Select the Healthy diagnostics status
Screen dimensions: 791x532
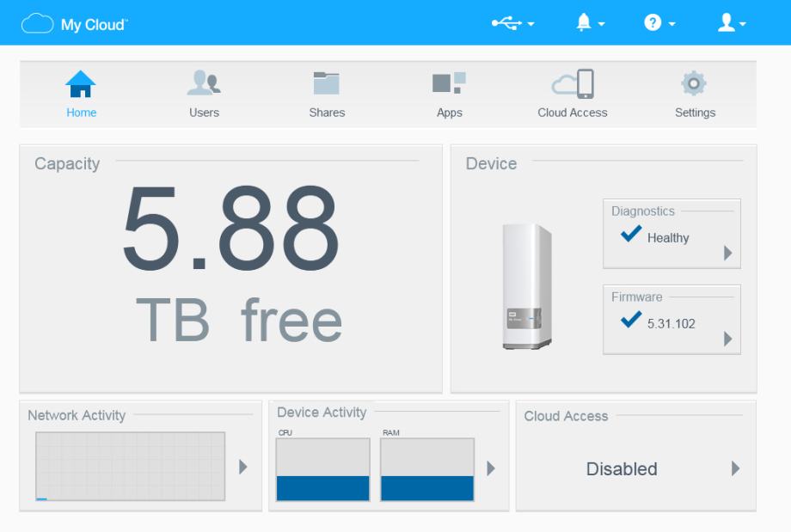[x=668, y=237]
